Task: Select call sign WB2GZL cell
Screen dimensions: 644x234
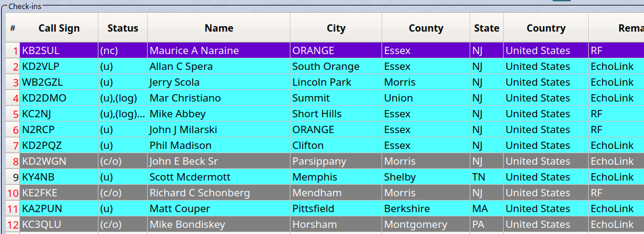Action: [59, 82]
